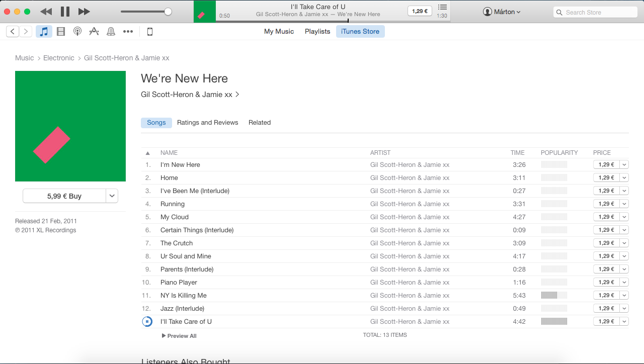This screenshot has height=364, width=644.
Task: Open the price dropdown for My Cloud
Action: click(624, 217)
